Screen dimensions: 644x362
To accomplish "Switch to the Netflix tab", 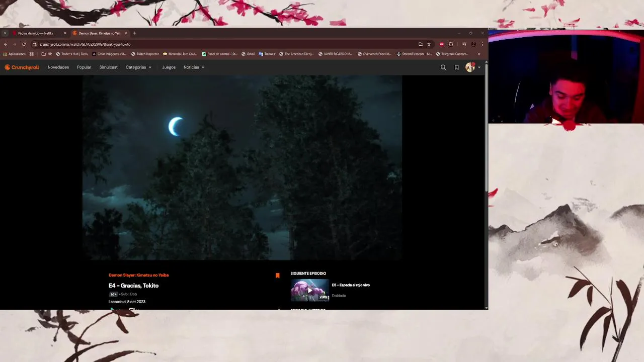I will coord(40,33).
